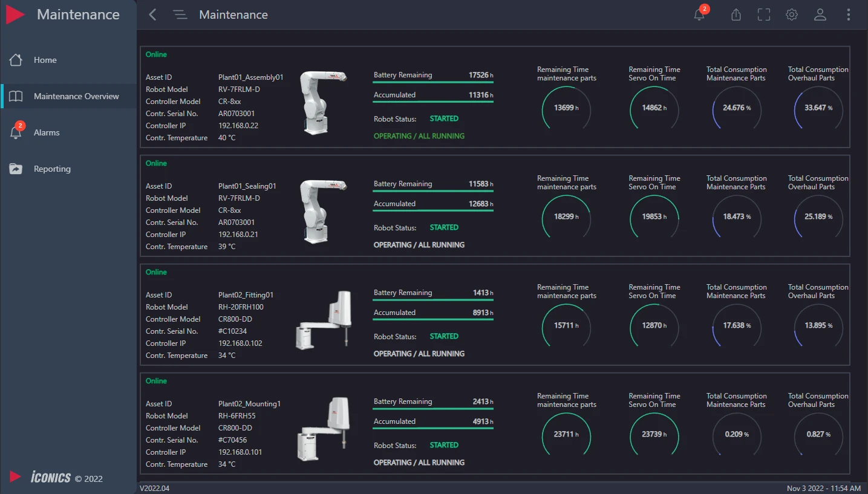The width and height of the screenshot is (868, 494).
Task: Click the notification bell in the header
Action: coord(700,15)
